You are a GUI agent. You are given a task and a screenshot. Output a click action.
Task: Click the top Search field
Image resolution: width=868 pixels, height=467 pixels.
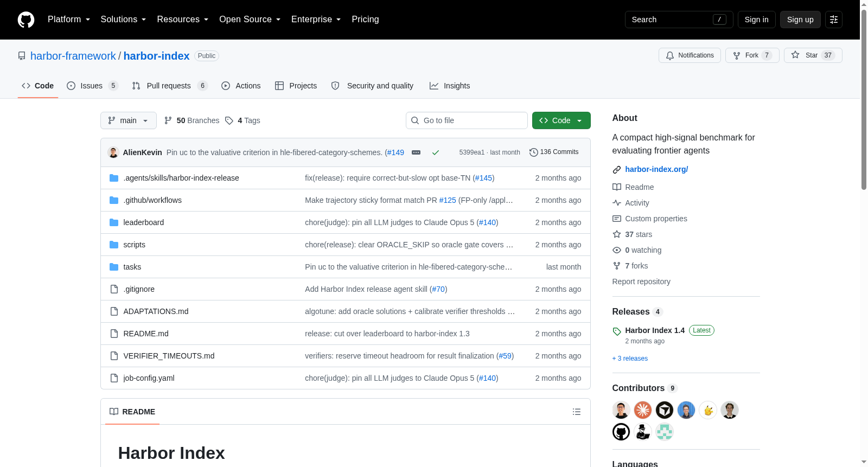[679, 20]
